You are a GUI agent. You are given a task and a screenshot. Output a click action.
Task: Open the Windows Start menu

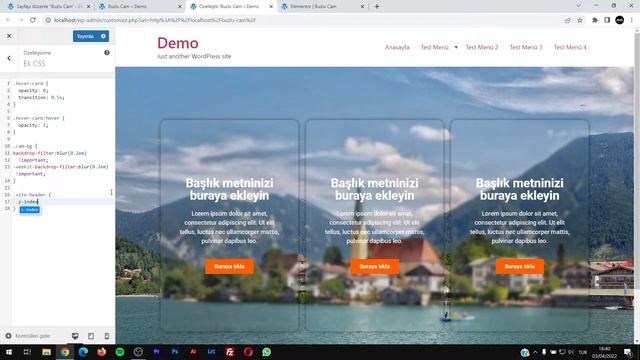(9, 352)
